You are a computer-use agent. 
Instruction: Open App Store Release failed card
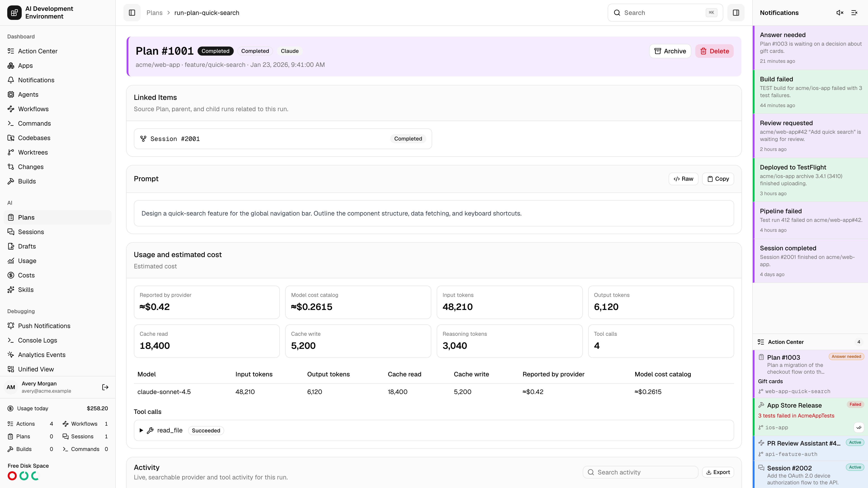pos(810,417)
